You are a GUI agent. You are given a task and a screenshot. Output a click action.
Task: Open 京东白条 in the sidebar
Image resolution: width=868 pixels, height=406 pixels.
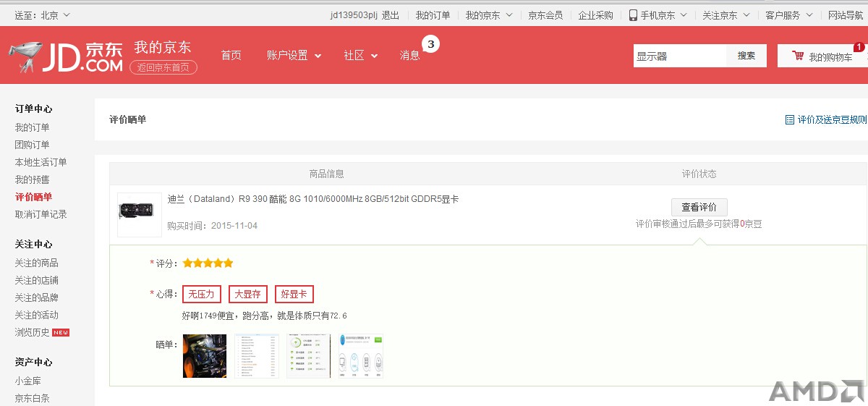(x=33, y=398)
